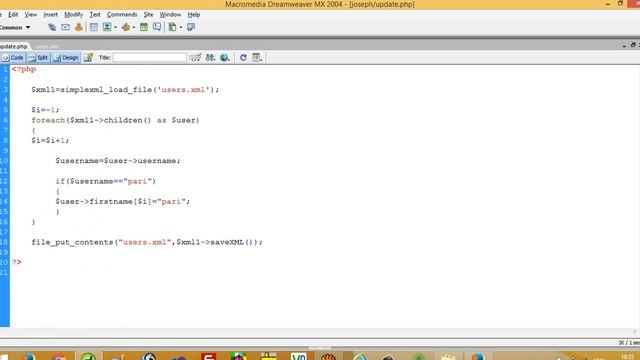Viewport: 640px width, 360px height.
Task: Insert a Comment with the speech-bubble icon
Action: pos(157,27)
